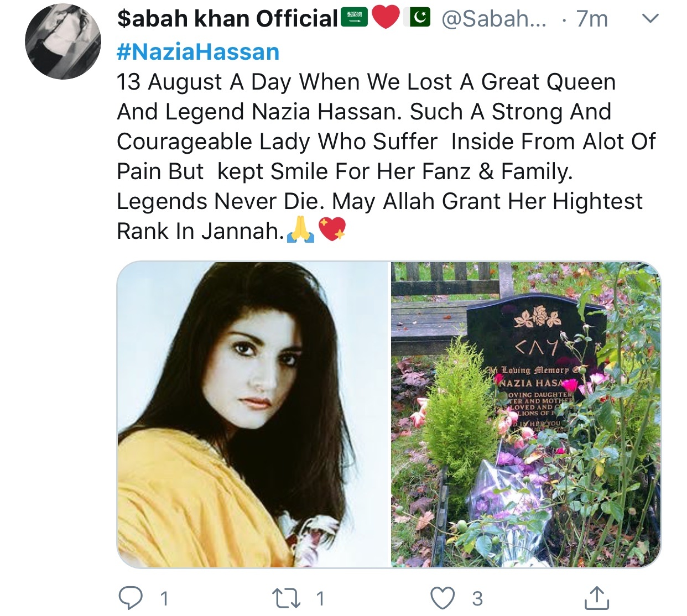Click the praying hands emoji after Jannah
Image resolution: width=687 pixels, height=616 pixels.
(300, 229)
